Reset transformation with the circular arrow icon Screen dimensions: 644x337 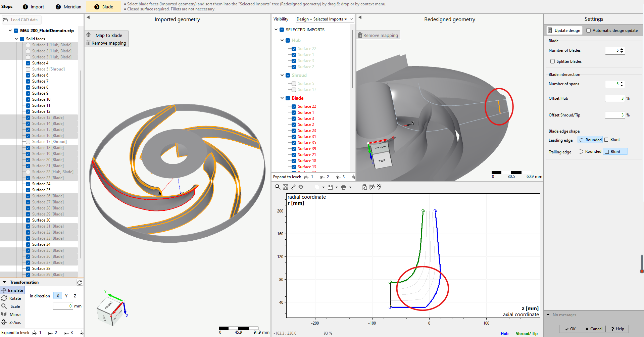pyautogui.click(x=80, y=282)
